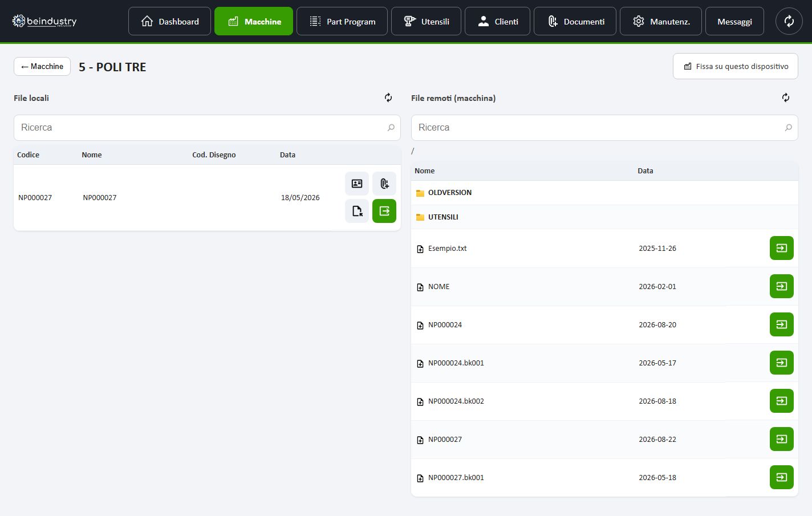Click the root path slash above the remote list

413,151
